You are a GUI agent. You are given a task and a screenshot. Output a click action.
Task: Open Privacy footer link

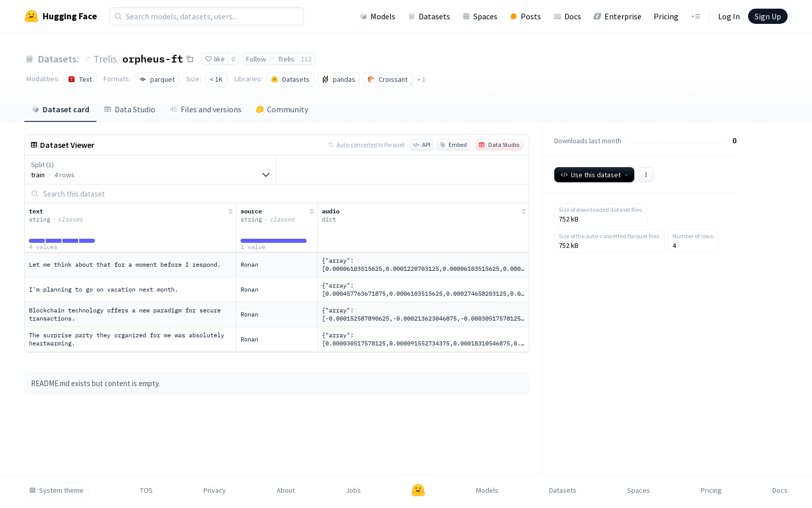(x=214, y=490)
